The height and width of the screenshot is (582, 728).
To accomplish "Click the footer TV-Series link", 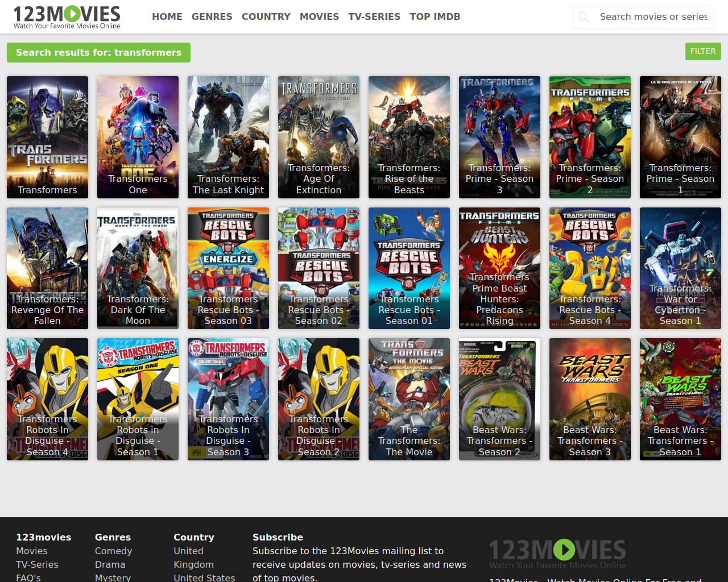I will pyautogui.click(x=37, y=564).
